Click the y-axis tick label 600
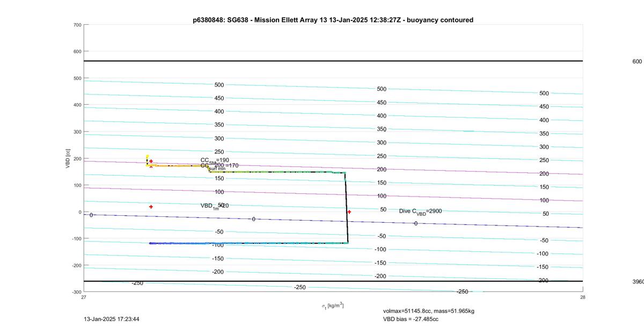The height and width of the screenshot is (328, 644). [77, 52]
